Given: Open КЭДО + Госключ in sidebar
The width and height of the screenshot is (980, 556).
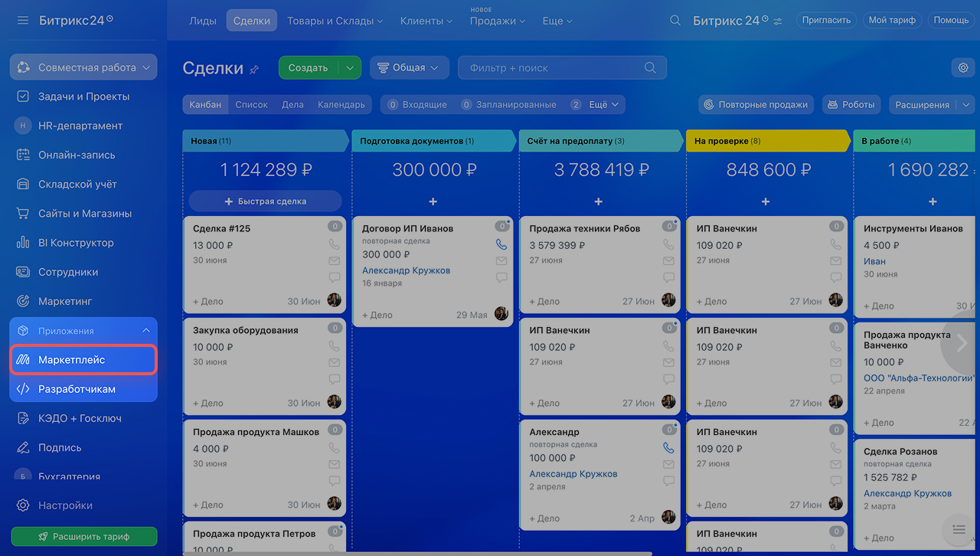Looking at the screenshot, I should (x=83, y=418).
